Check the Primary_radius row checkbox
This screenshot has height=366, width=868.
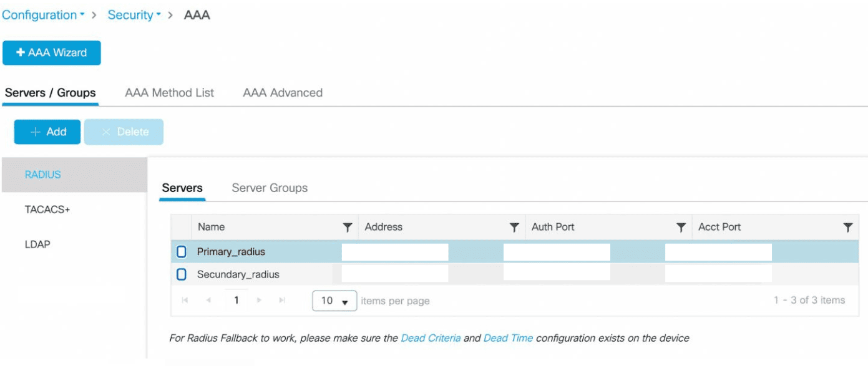[x=182, y=252]
